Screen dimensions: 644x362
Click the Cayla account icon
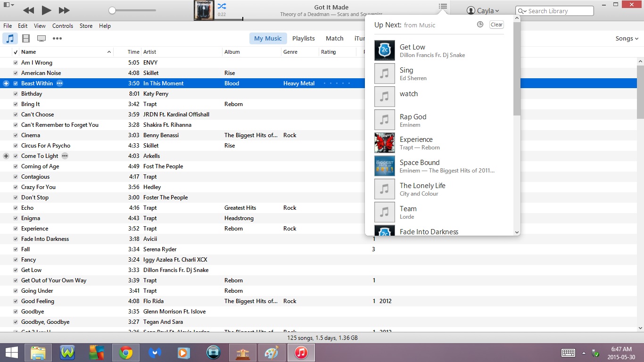point(471,10)
